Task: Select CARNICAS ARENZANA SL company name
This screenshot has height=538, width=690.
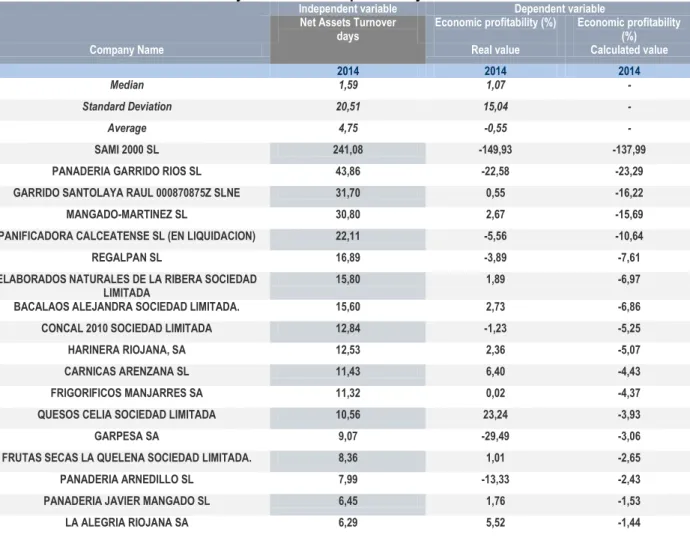Action: click(127, 371)
